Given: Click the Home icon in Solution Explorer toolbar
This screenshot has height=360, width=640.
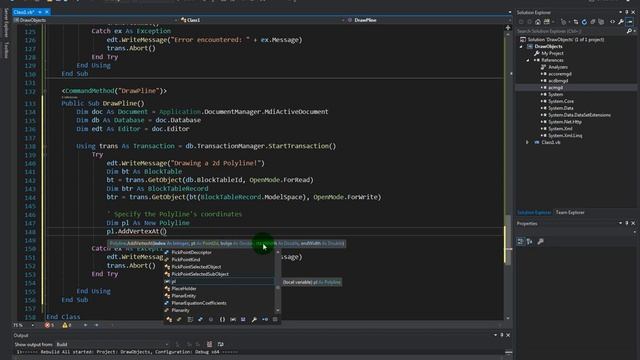Looking at the screenshot, I should (x=538, y=22).
